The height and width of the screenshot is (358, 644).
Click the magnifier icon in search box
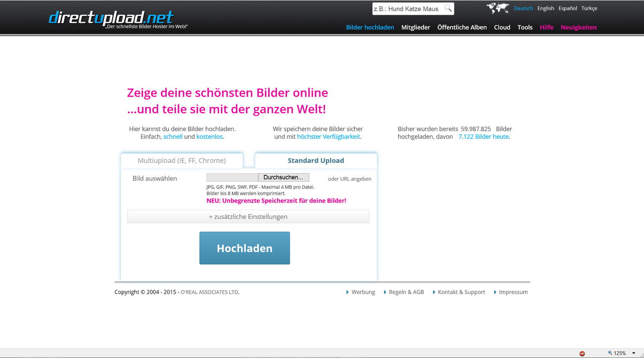pyautogui.click(x=448, y=8)
